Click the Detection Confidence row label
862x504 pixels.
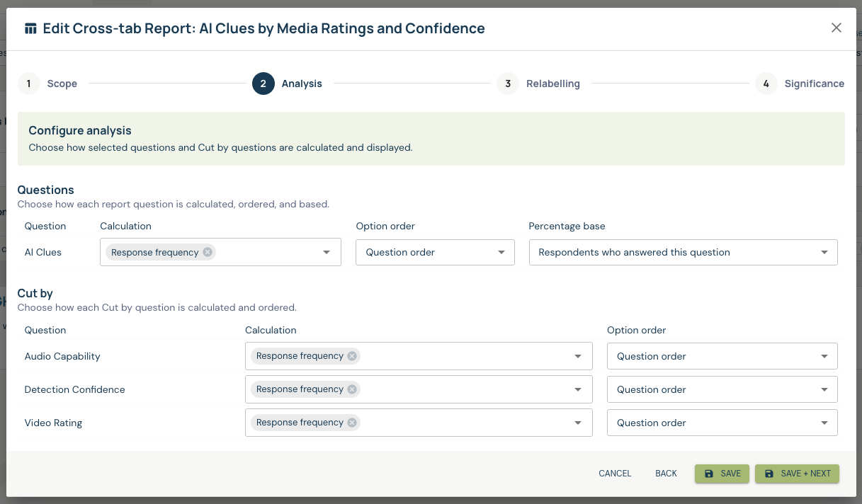click(75, 389)
